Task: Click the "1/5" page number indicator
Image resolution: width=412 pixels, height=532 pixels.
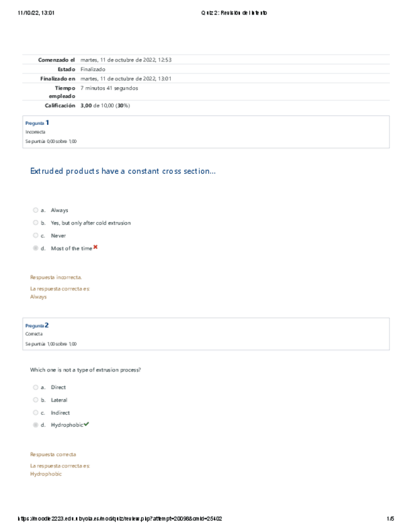Action: click(391, 519)
